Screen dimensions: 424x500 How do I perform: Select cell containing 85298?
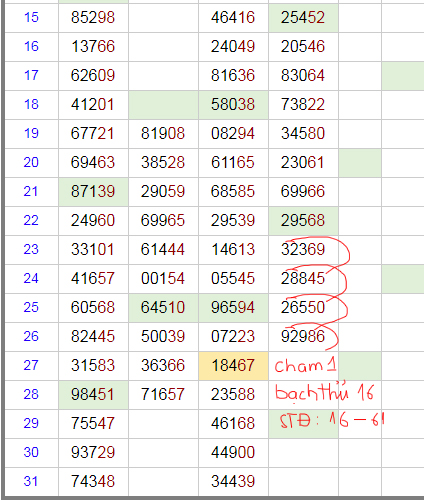93,18
